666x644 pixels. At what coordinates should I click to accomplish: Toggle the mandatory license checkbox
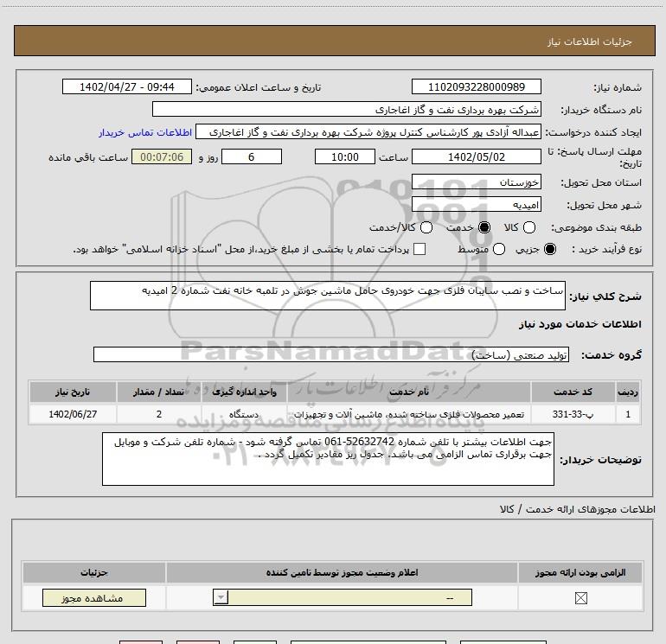(580, 598)
